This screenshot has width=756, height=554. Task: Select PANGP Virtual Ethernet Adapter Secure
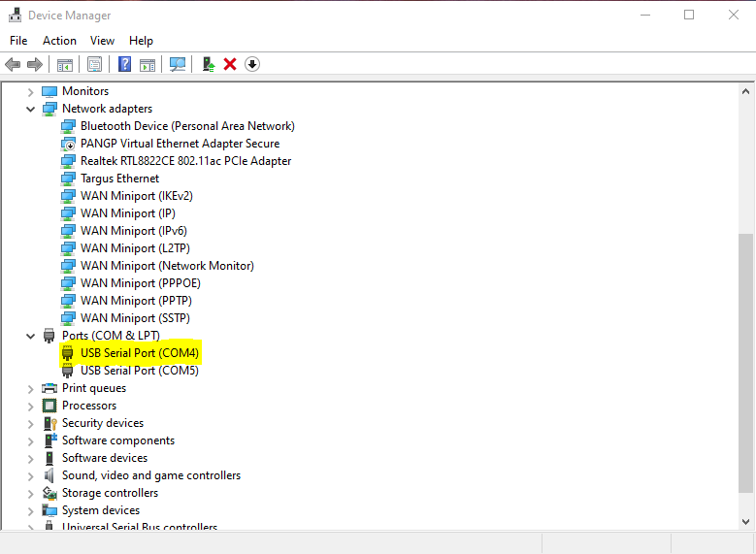180,144
